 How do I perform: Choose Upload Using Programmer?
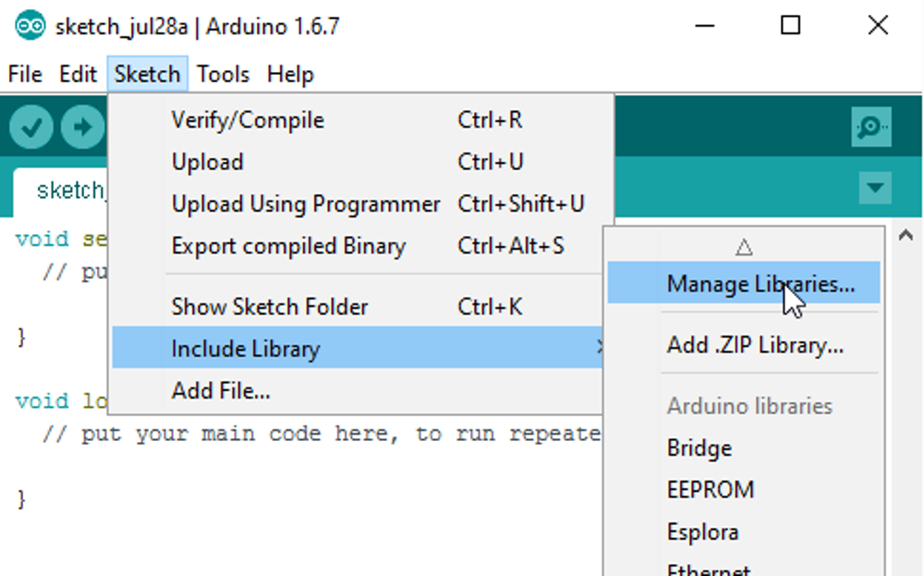click(x=306, y=204)
